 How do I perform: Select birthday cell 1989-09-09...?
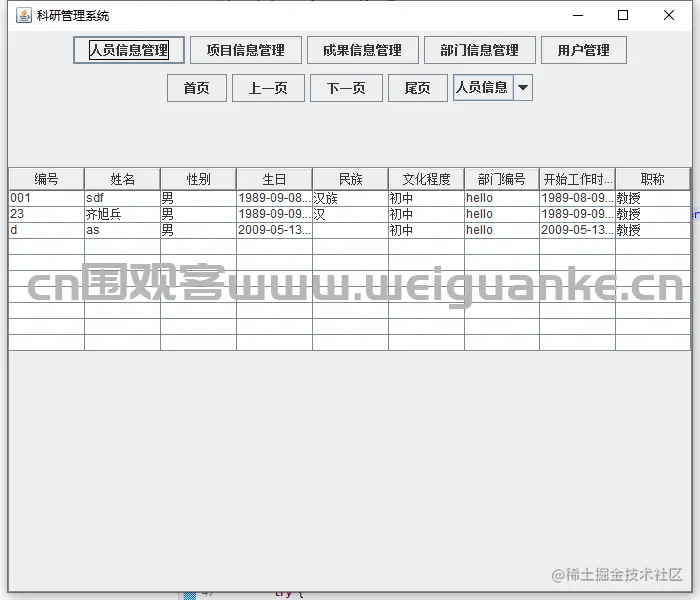(x=274, y=214)
